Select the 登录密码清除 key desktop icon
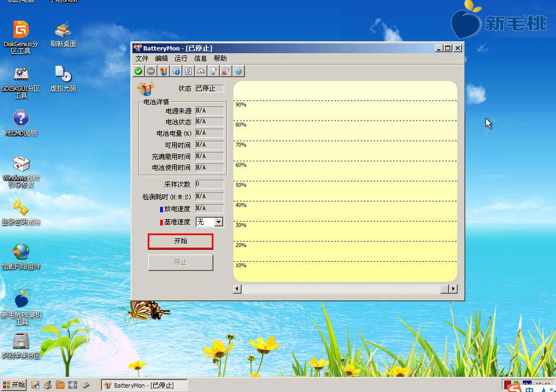This screenshot has width=556, height=392. click(x=21, y=212)
